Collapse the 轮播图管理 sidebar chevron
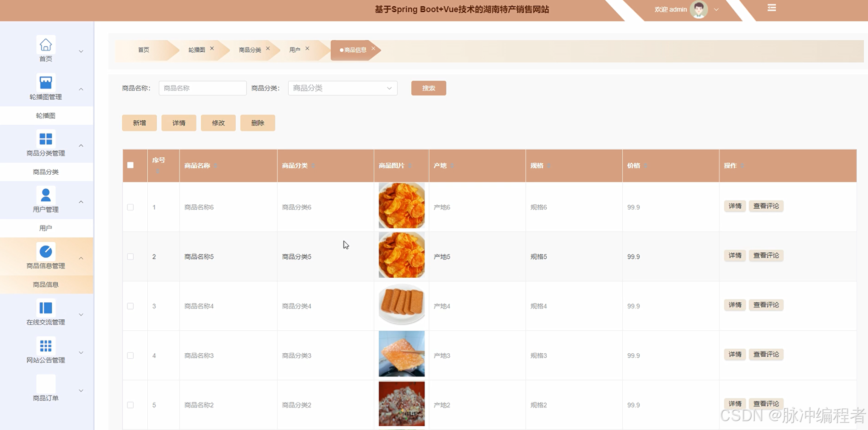Image resolution: width=868 pixels, height=430 pixels. pos(81,89)
